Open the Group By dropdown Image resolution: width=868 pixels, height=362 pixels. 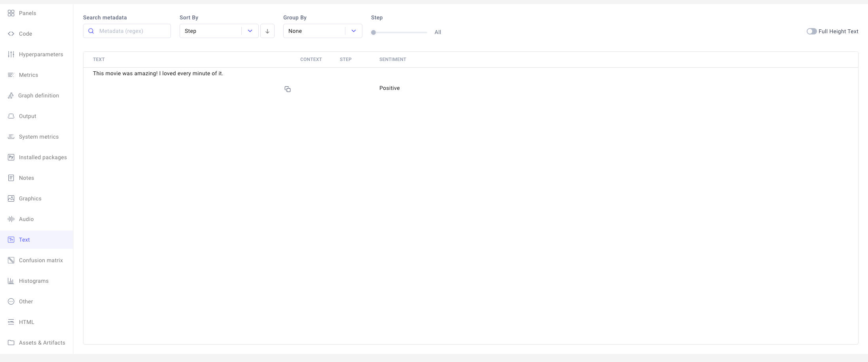click(x=353, y=30)
